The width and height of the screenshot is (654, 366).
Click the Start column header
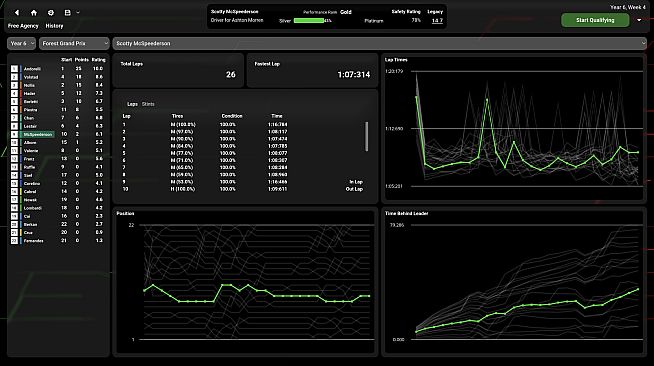tap(66, 60)
